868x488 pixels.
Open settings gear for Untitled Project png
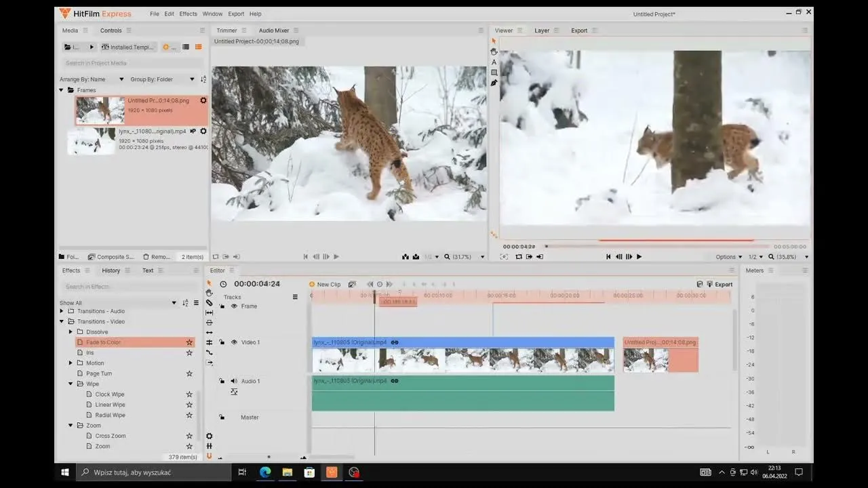coord(203,101)
